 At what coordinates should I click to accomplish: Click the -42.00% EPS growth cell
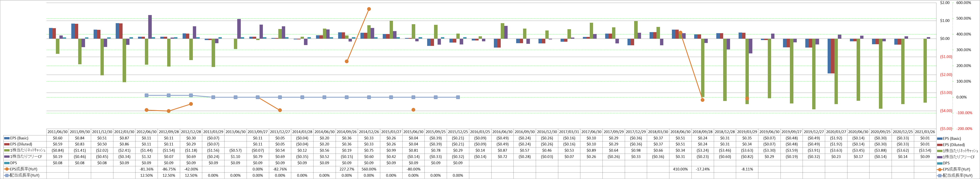tap(191, 169)
